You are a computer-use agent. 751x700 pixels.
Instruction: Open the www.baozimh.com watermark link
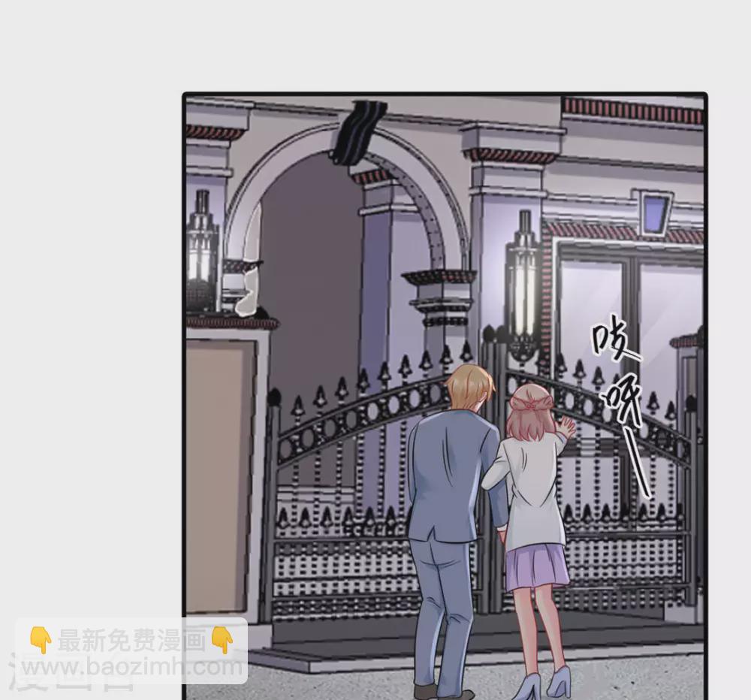click(x=132, y=668)
